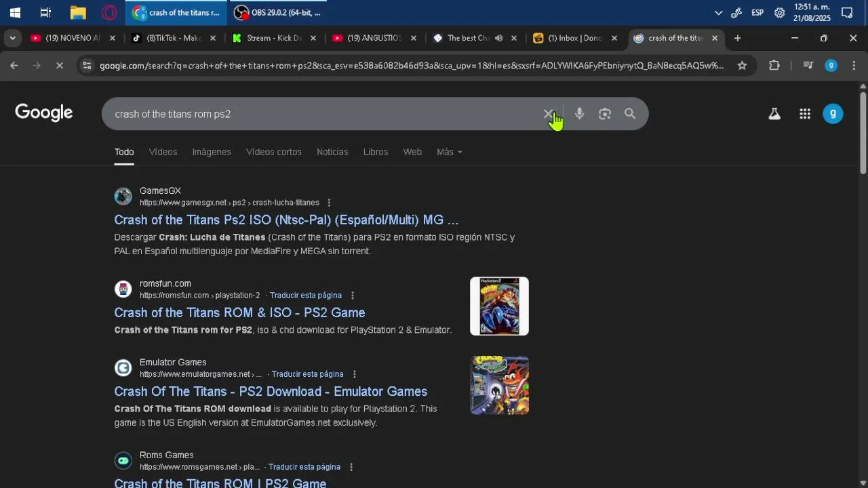Expand the Más filter menu
Screen dimensions: 868x488
pyautogui.click(x=450, y=152)
